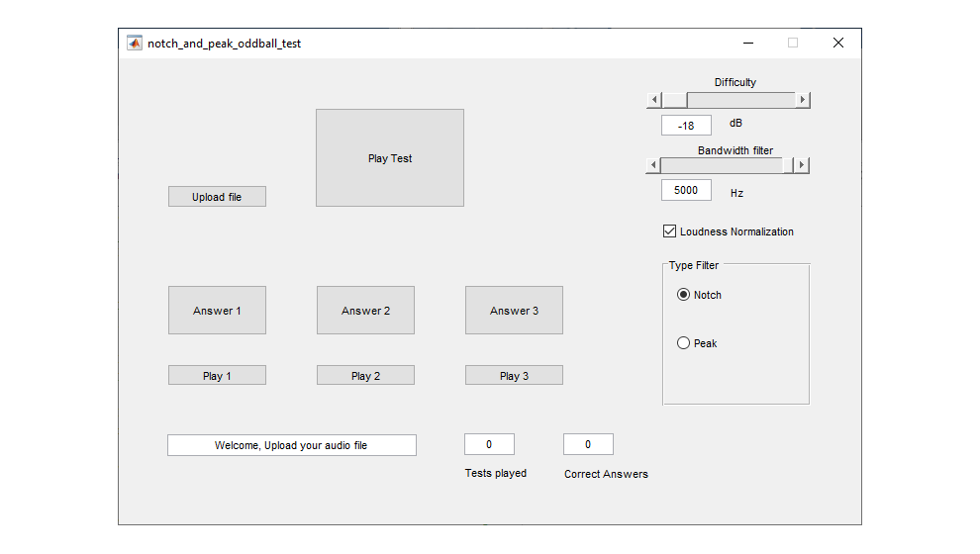Viewport: 980px width, 554px height.
Task: Select the Notch filter radio button
Action: coord(683,294)
